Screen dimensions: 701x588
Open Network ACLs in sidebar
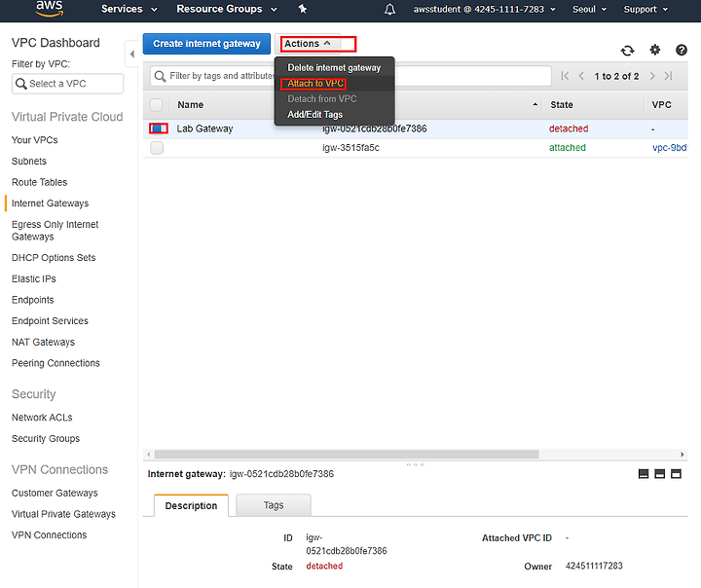click(x=42, y=418)
